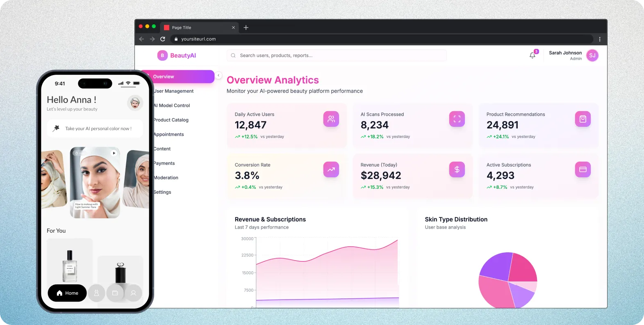Open User Management in the sidebar
Screen dimensions: 644x325
pos(173,91)
